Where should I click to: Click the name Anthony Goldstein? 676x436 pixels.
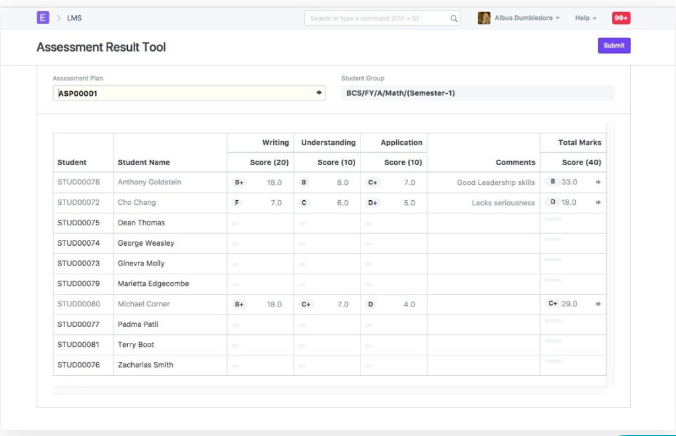click(149, 182)
